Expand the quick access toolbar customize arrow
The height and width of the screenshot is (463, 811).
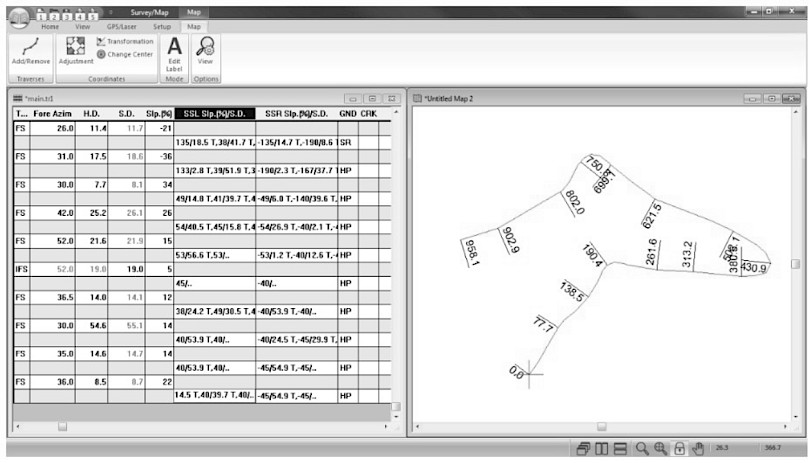(x=109, y=12)
